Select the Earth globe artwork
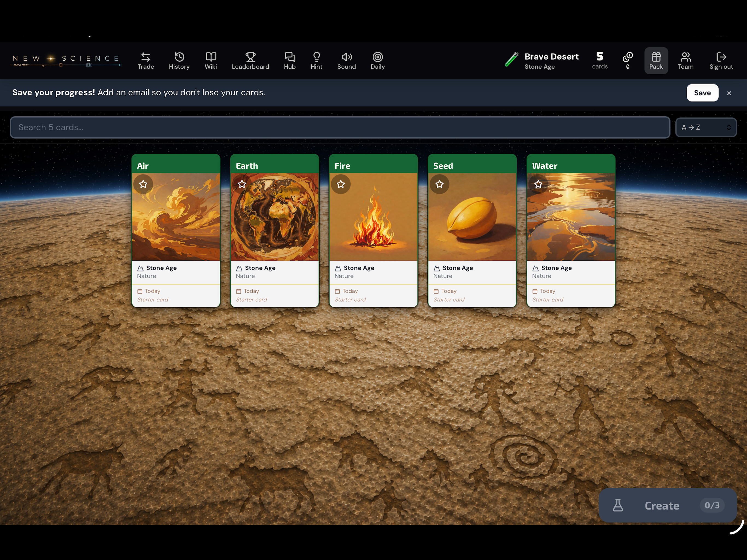 (x=275, y=217)
